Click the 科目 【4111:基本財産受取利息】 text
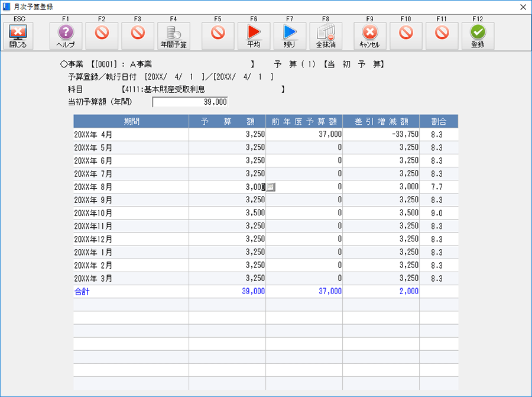Viewport: 532px width, 397px height. point(176,89)
